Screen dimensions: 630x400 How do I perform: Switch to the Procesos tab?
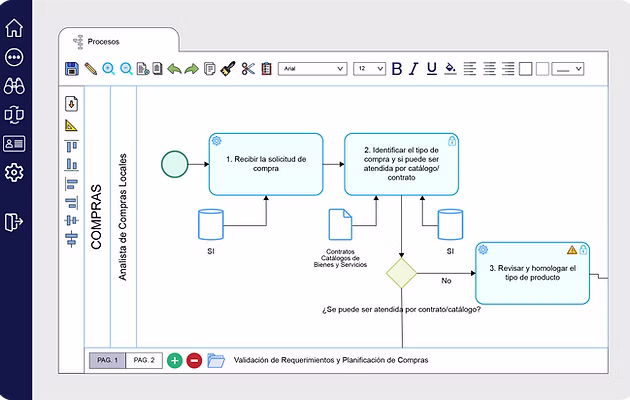103,41
